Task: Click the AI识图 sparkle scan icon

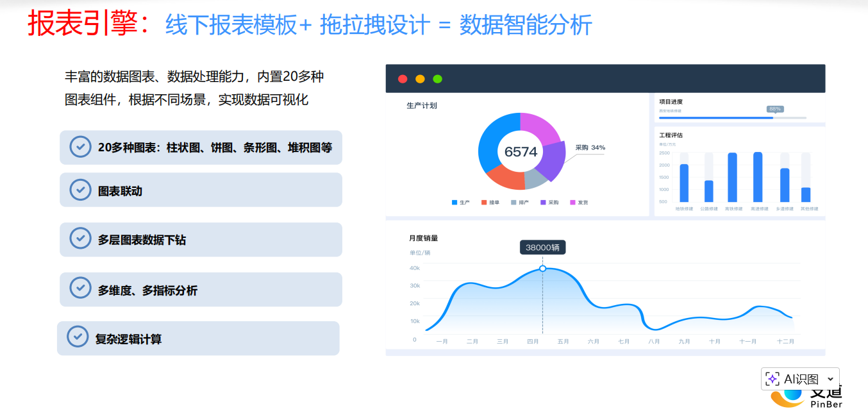Action: 772,379
